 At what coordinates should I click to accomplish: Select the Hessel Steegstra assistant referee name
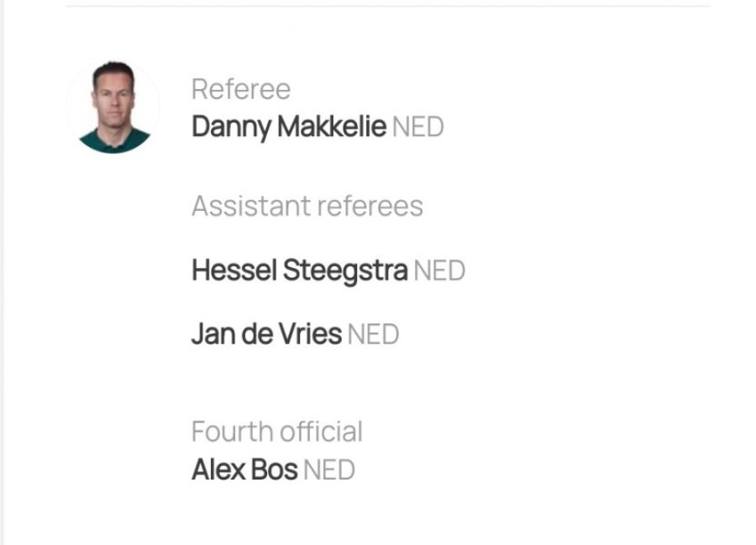tap(299, 270)
